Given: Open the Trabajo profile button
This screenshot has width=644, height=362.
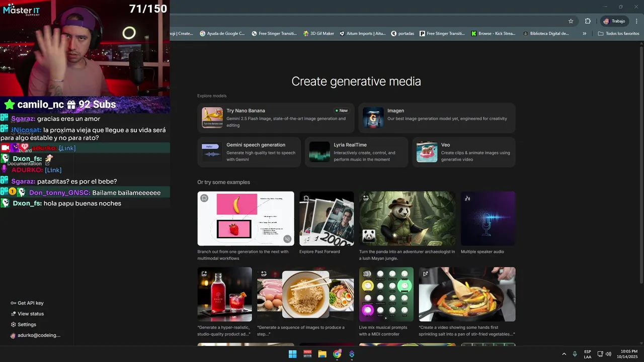Looking at the screenshot, I should 614,21.
